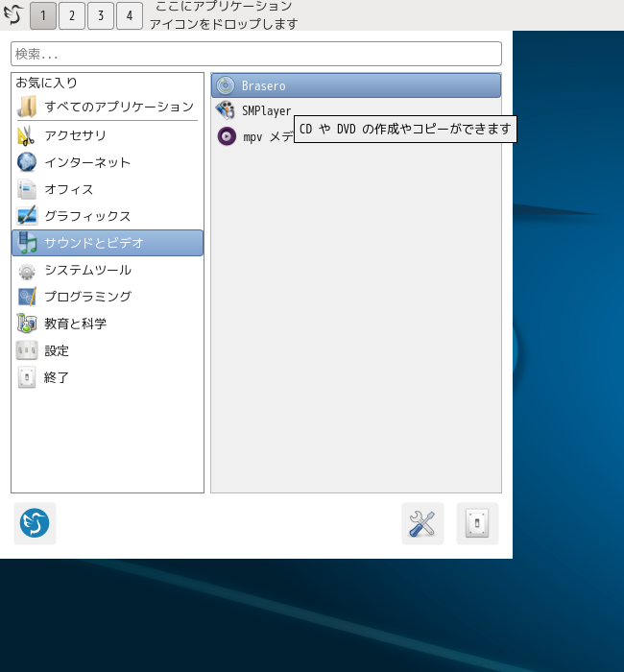Open the インターネット category
Screen dimensions: 624x672
click(x=87, y=162)
